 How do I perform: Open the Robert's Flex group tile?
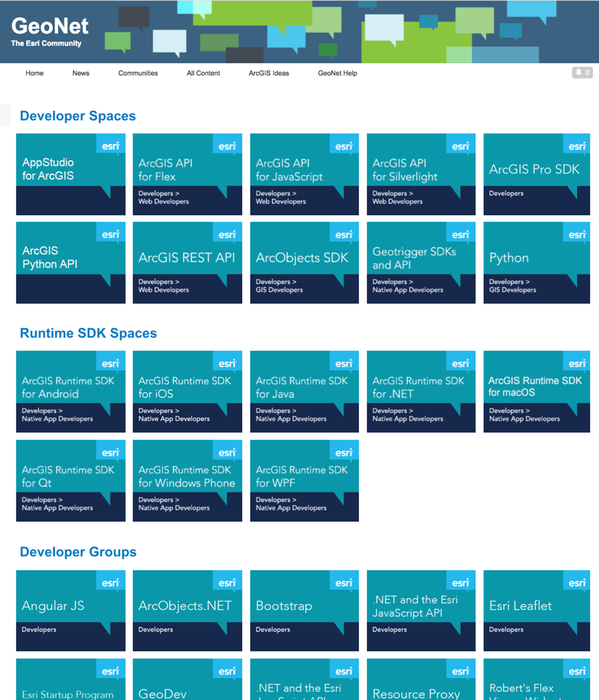click(x=537, y=680)
